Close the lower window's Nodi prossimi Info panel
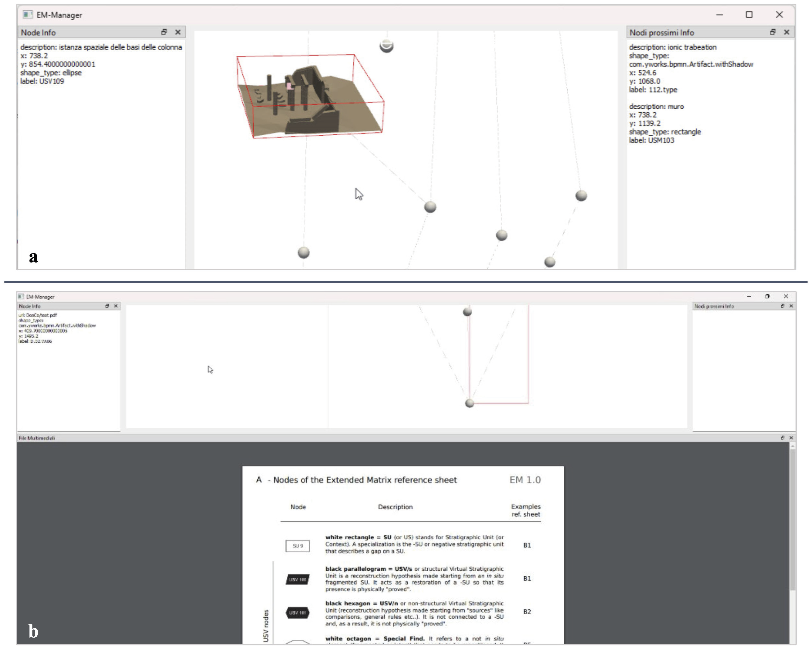This screenshot has width=812, height=648. 791,306
